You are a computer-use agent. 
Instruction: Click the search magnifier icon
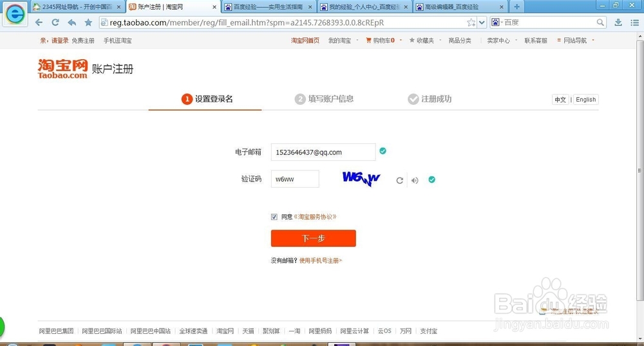[600, 23]
